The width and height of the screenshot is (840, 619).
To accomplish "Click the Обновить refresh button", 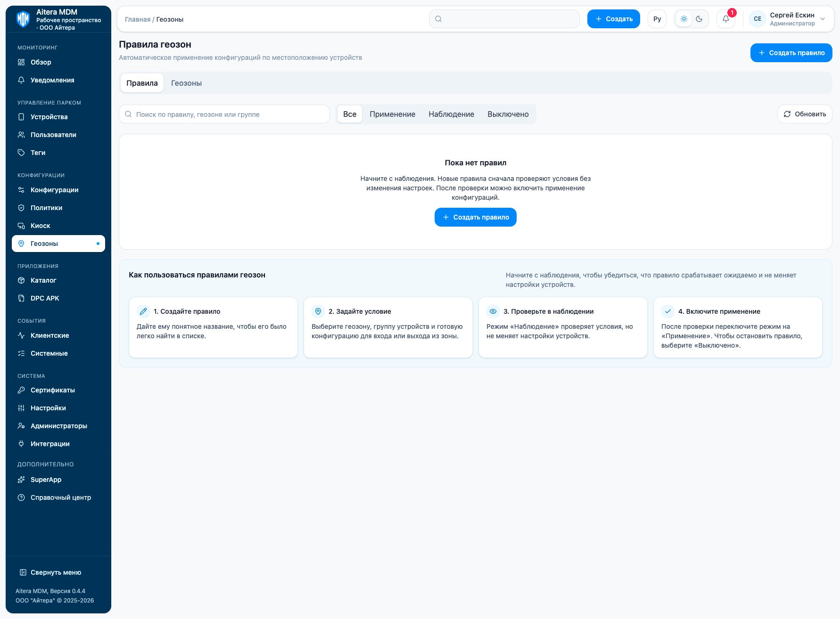I will (805, 114).
